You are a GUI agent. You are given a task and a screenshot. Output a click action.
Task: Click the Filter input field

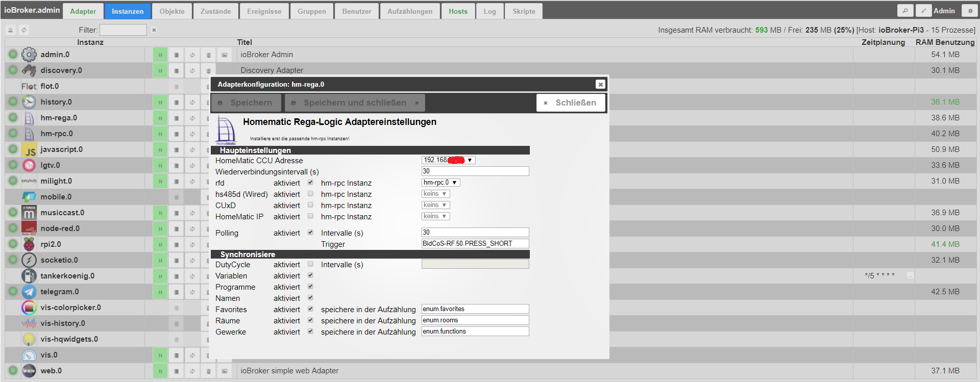click(x=123, y=30)
